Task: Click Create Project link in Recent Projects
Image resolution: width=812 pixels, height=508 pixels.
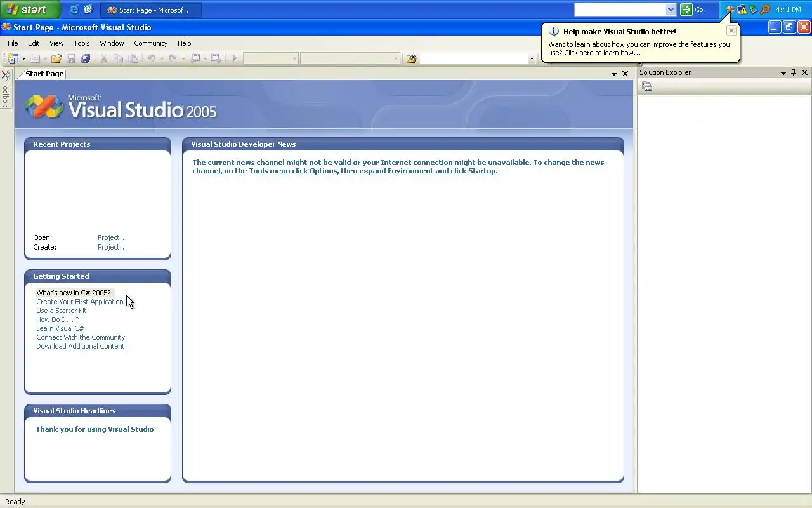Action: point(112,247)
